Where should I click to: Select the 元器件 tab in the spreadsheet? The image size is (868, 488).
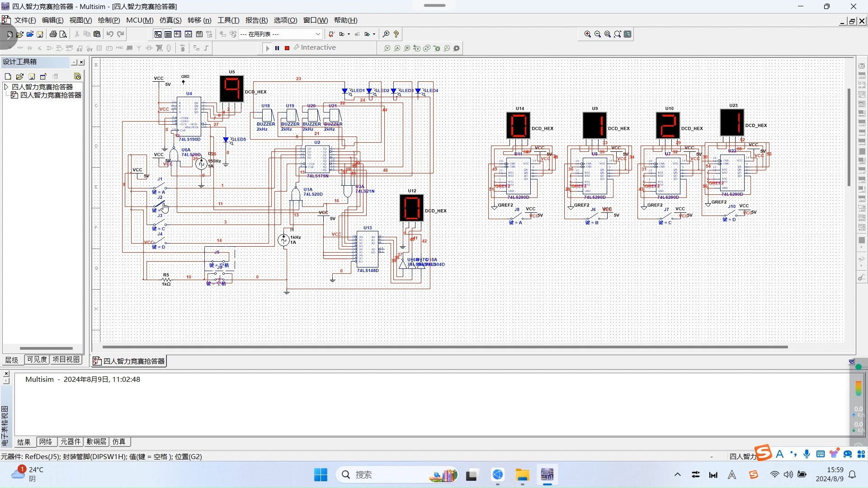point(71,442)
